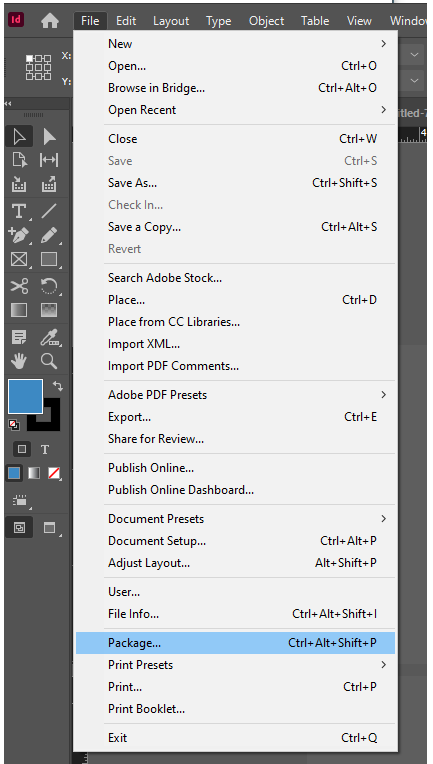This screenshot has height=764, width=433.
Task: Select the Direct Selection tool
Action: (x=49, y=137)
